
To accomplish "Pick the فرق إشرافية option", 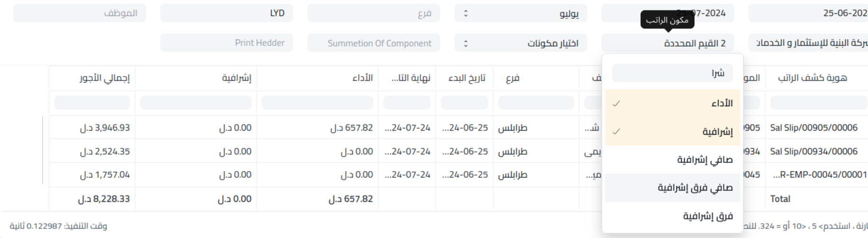I will point(673,216).
